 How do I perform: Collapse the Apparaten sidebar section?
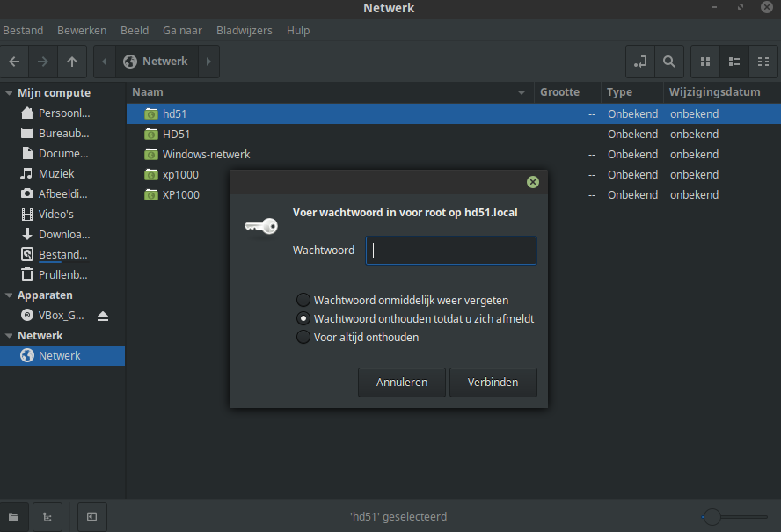(x=9, y=295)
